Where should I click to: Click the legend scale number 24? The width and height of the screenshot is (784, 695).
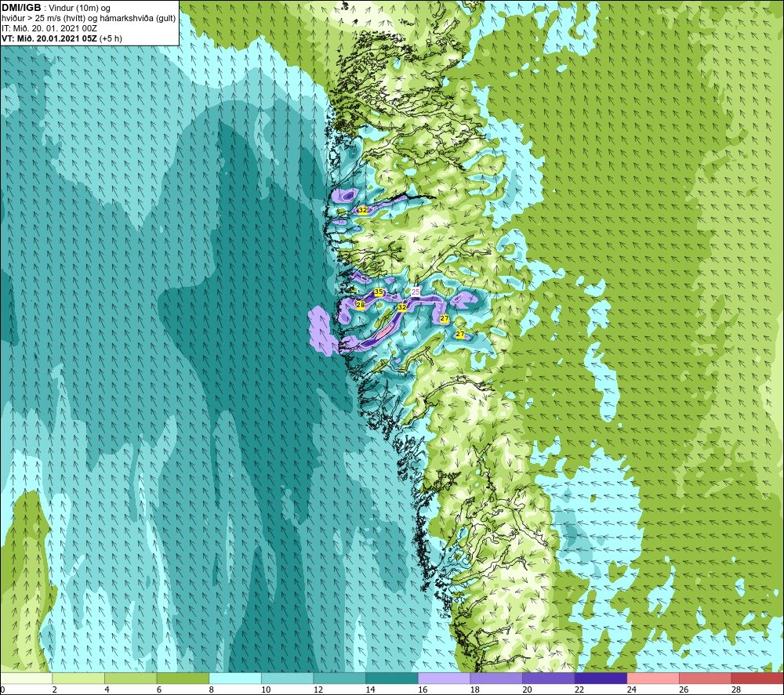[632, 690]
